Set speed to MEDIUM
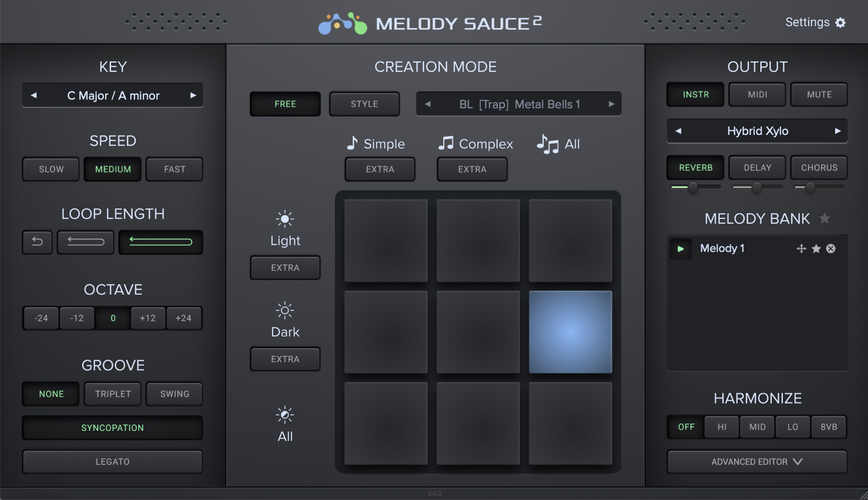The height and width of the screenshot is (500, 868). click(113, 169)
